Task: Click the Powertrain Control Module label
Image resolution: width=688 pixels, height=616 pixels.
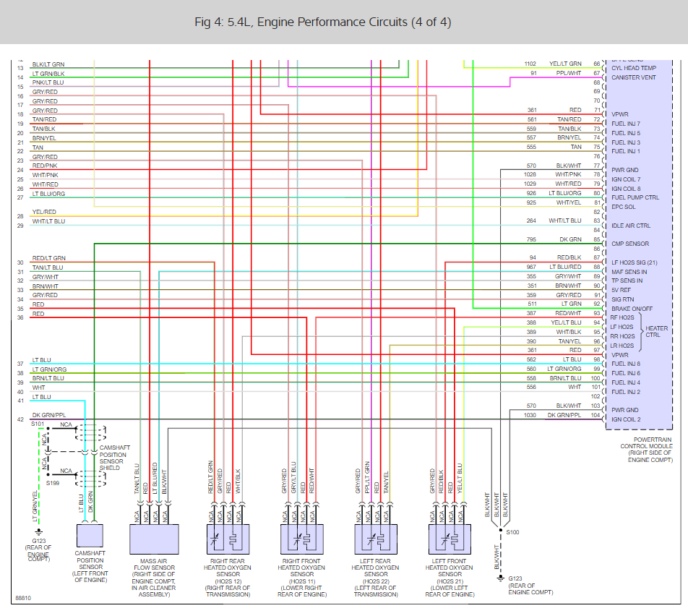Action: point(646,450)
